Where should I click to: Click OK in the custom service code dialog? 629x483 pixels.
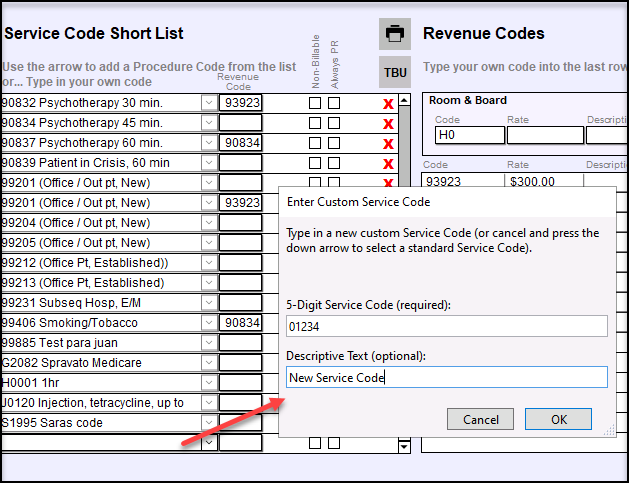point(558,419)
